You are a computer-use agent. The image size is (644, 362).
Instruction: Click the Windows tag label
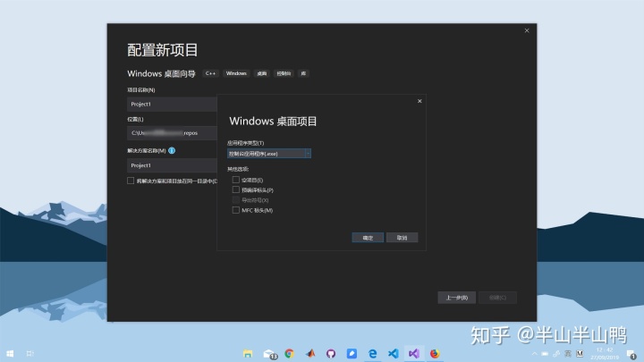tap(236, 73)
